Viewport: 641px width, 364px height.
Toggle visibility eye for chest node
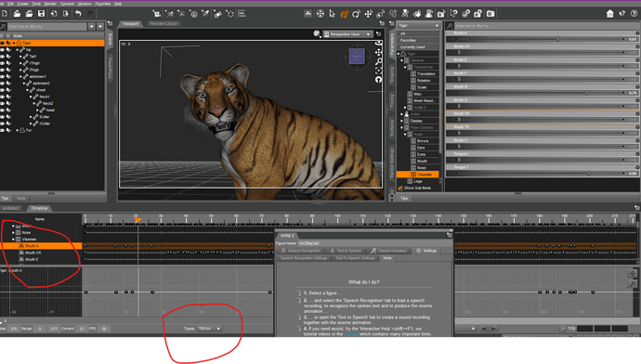[x=3, y=90]
